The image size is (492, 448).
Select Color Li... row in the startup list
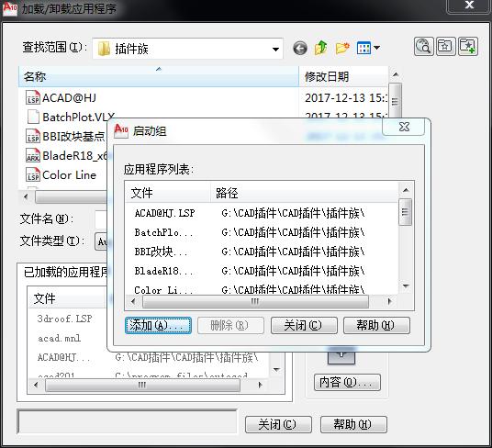262,289
